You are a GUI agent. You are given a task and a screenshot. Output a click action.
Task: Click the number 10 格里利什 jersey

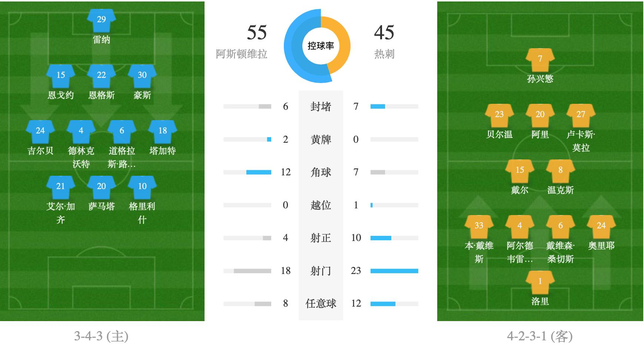pos(142,187)
